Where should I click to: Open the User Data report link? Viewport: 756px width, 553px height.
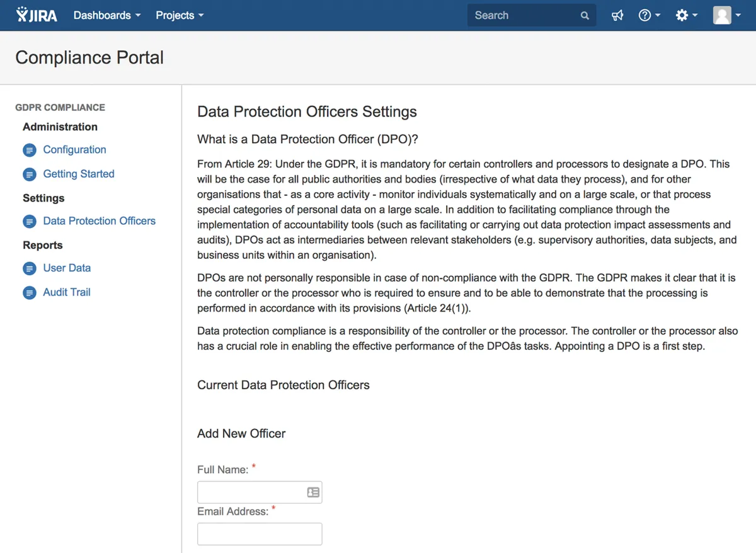[x=67, y=268]
